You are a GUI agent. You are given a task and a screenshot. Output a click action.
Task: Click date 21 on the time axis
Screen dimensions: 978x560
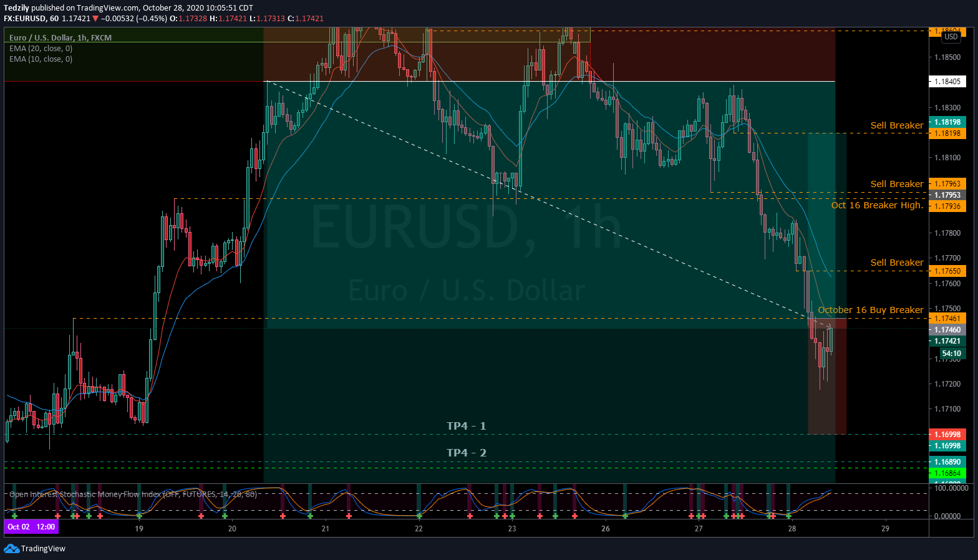click(x=325, y=528)
